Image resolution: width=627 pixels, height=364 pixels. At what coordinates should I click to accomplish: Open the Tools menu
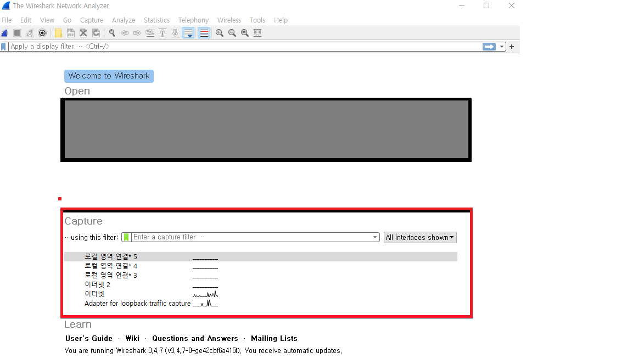(257, 20)
